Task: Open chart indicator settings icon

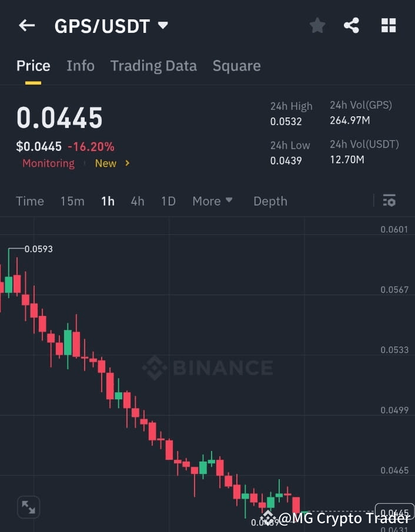Action: (x=389, y=200)
